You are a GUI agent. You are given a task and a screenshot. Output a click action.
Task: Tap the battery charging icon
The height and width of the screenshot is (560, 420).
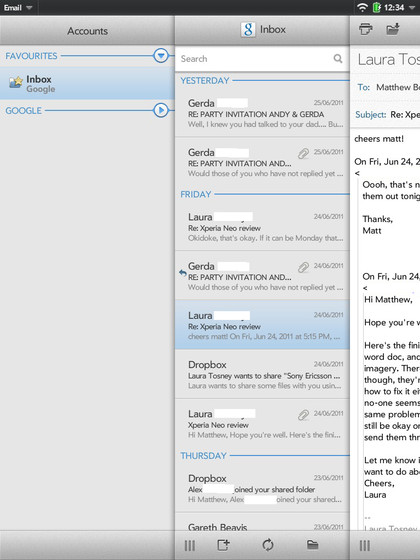pos(376,7)
